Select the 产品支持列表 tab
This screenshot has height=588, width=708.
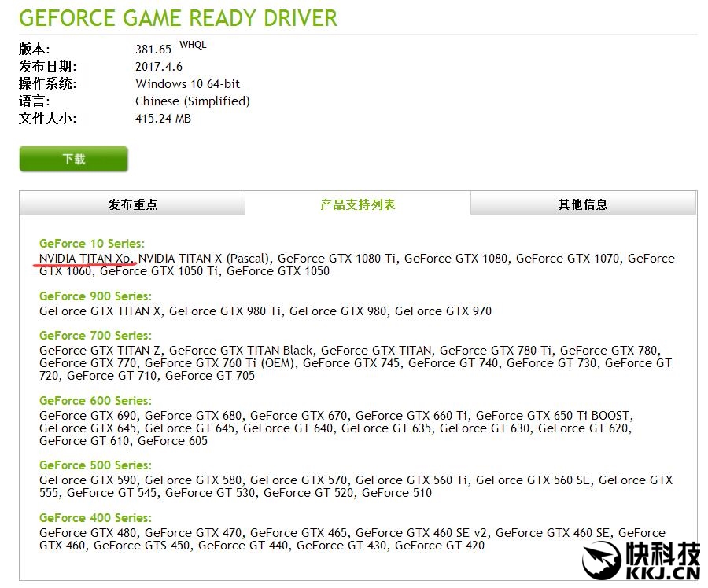point(358,204)
